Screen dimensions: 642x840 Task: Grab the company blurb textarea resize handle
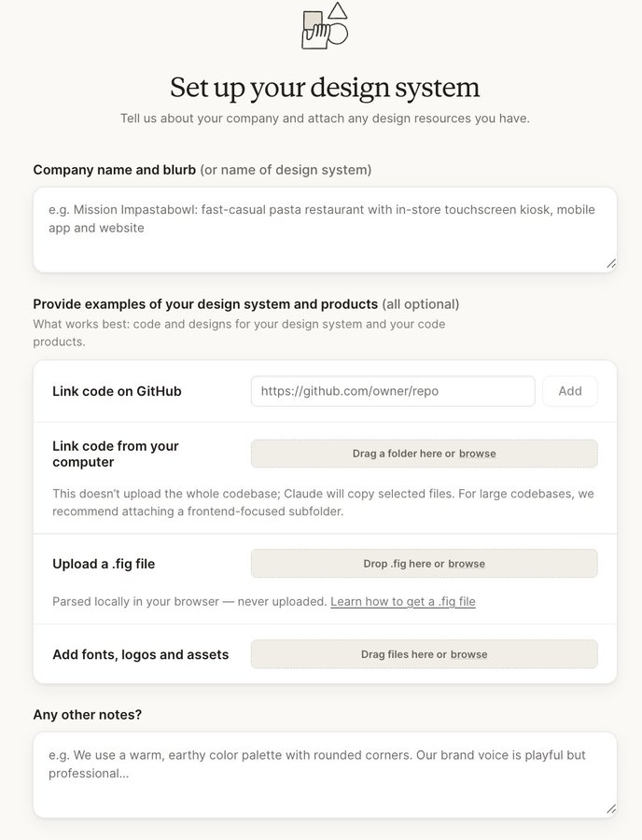click(611, 263)
